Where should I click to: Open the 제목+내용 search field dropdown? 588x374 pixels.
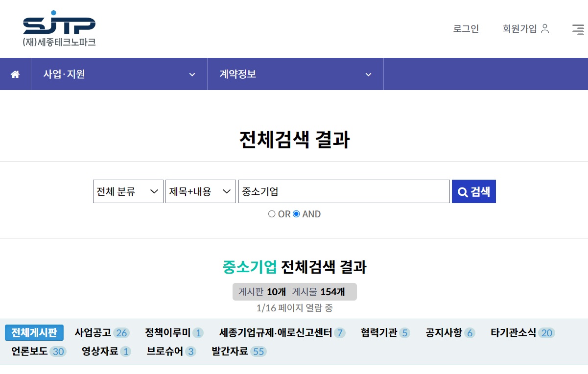(x=200, y=191)
